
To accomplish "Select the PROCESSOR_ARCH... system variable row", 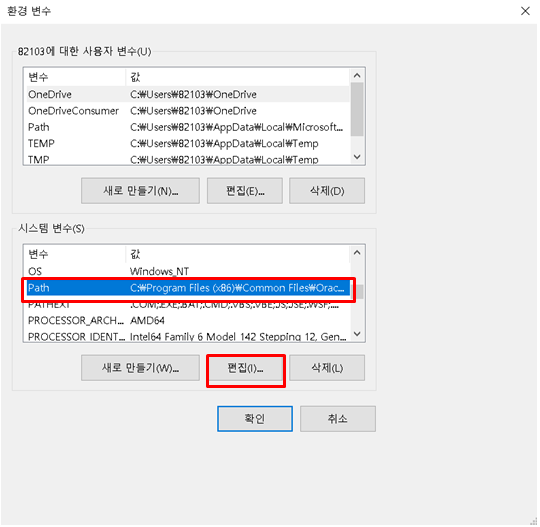I will point(188,321).
